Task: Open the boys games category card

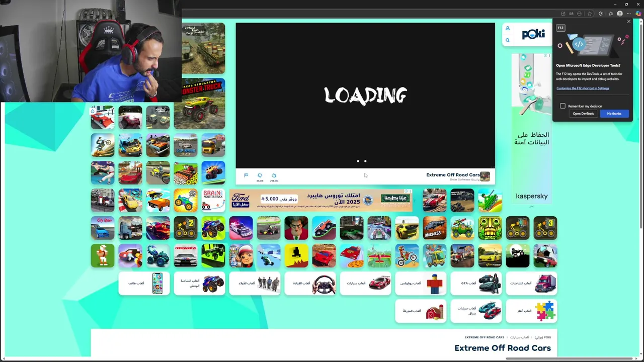Action: click(x=255, y=283)
